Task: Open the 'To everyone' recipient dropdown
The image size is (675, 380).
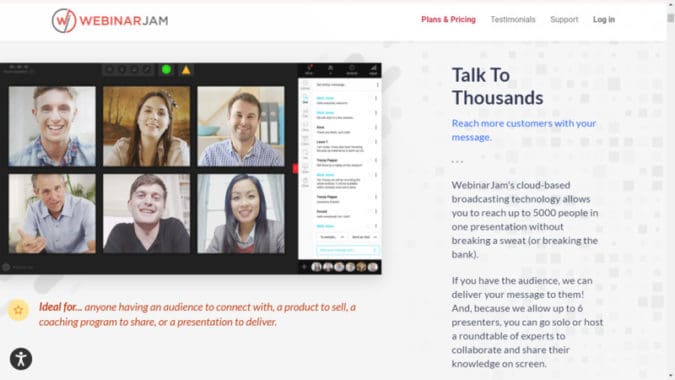Action: pos(331,237)
